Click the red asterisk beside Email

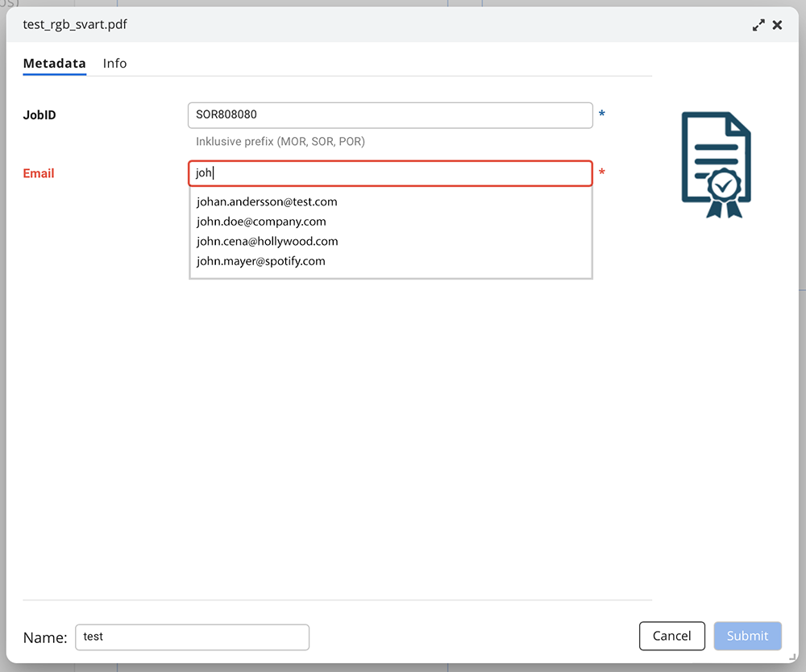click(x=601, y=173)
